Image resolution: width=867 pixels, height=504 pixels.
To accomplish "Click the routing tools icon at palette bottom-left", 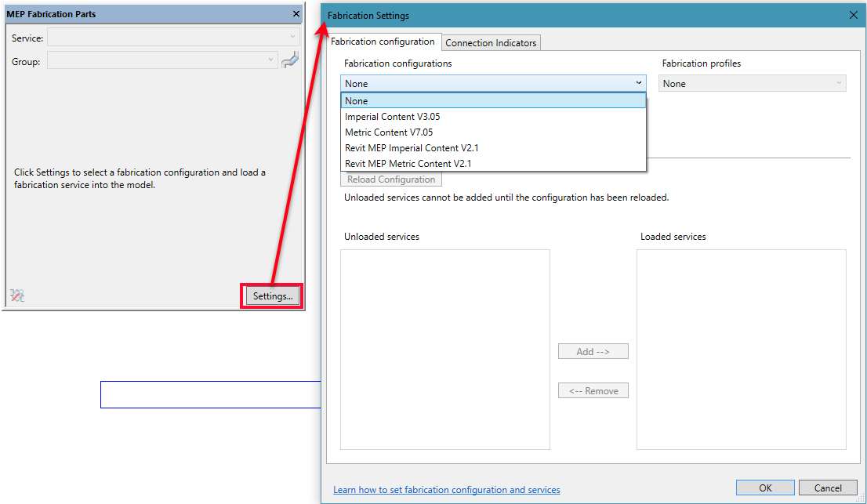I will coord(16,296).
